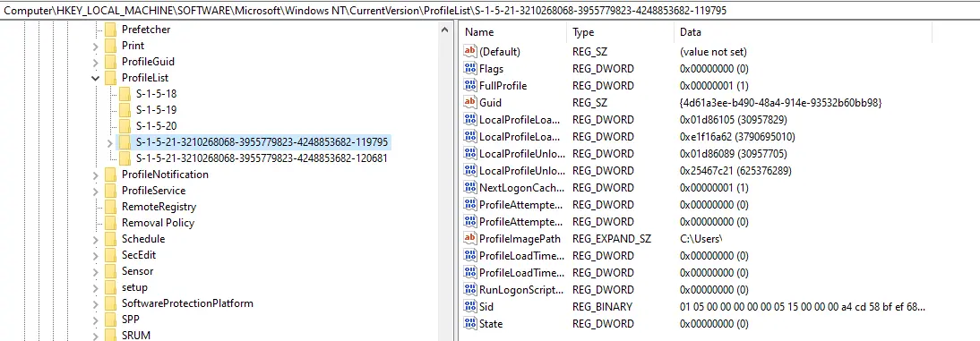Click the S-1-5-18 folder icon

tap(125, 94)
